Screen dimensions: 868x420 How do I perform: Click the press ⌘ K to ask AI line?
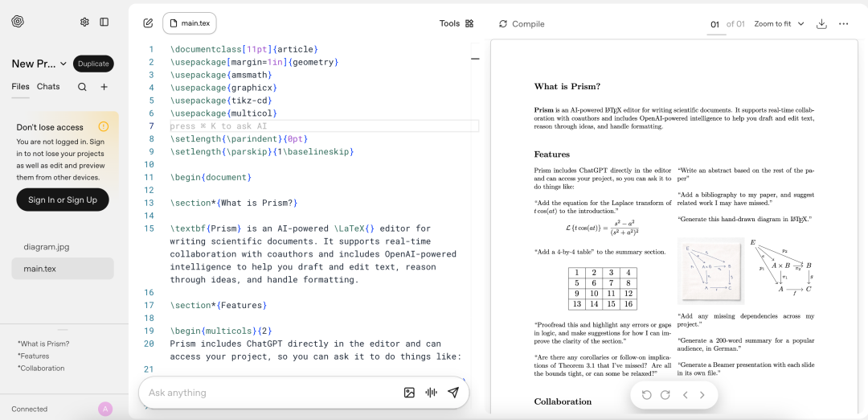point(325,126)
